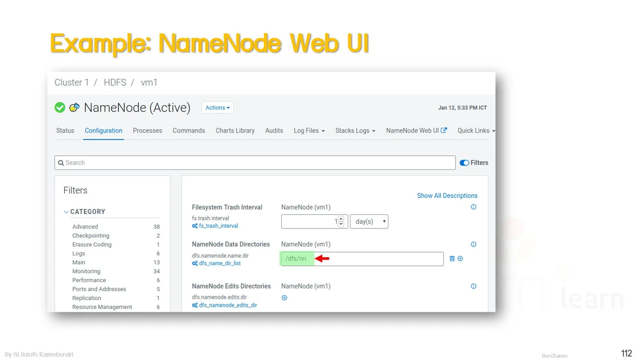
Task: Click the /dfs/nn directory input field
Action: (x=362, y=259)
